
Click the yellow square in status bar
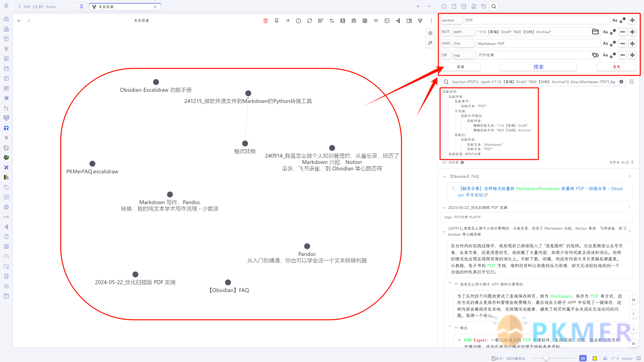pyautogui.click(x=595, y=358)
